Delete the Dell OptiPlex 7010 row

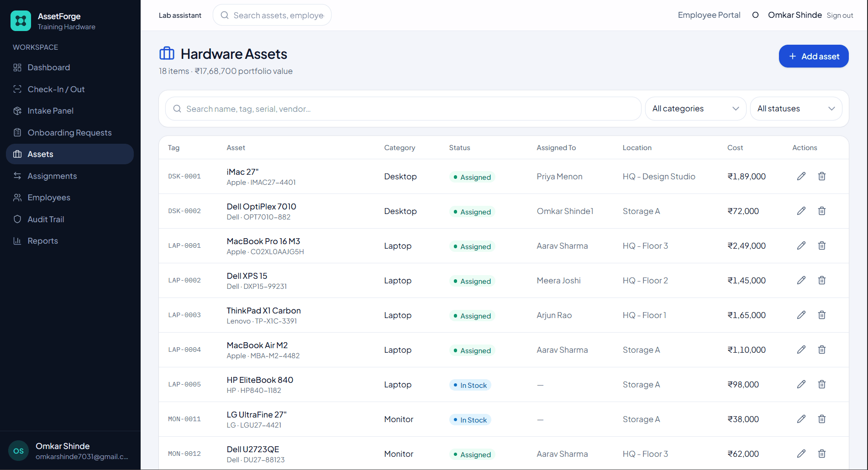click(822, 211)
